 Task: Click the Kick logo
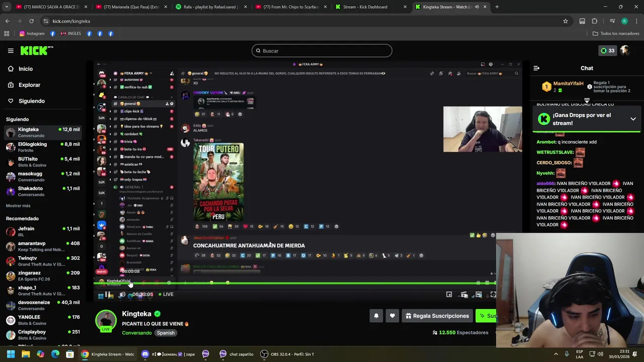tap(36, 50)
